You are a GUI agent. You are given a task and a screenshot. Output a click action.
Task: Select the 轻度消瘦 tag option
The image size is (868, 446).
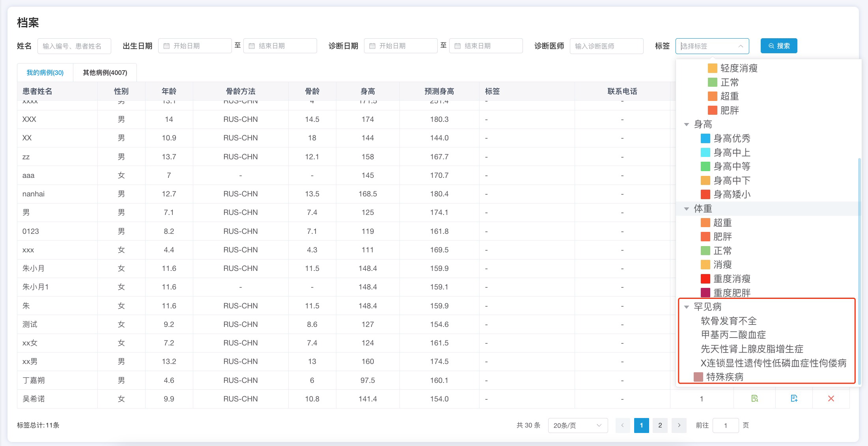coord(733,68)
